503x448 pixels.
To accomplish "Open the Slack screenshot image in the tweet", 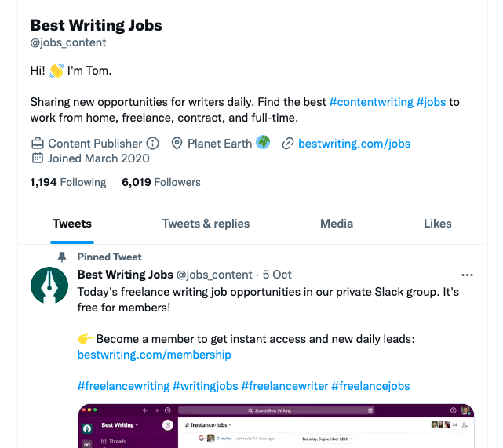I will pos(276,426).
